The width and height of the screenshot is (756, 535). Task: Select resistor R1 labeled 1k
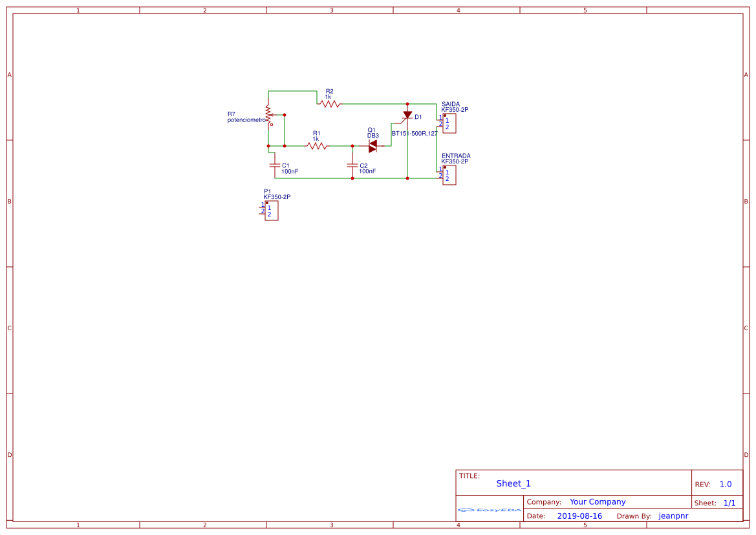(316, 146)
